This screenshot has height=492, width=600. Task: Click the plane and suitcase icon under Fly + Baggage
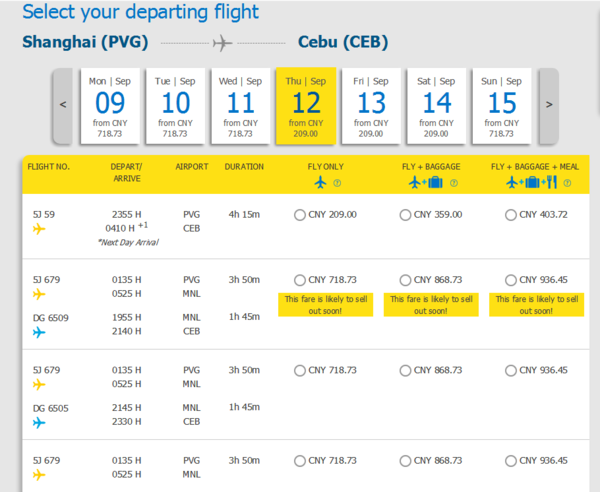[426, 182]
